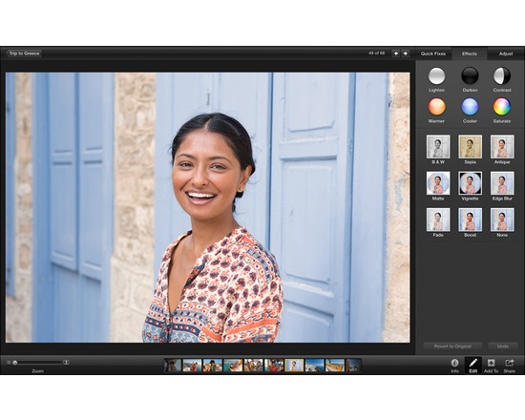Click the Zoom slider handle
This screenshot has width=525, height=420.
point(14,363)
